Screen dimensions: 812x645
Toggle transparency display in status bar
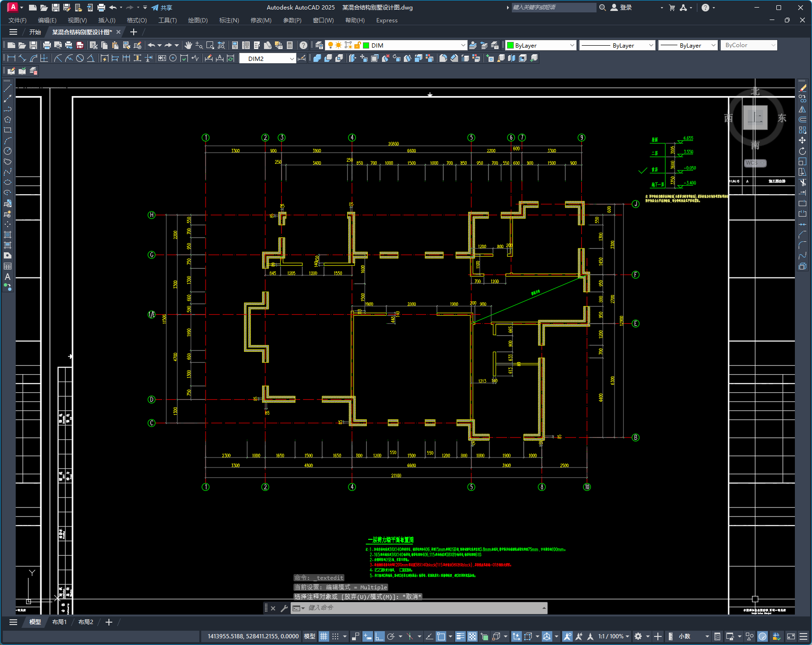pyautogui.click(x=472, y=636)
